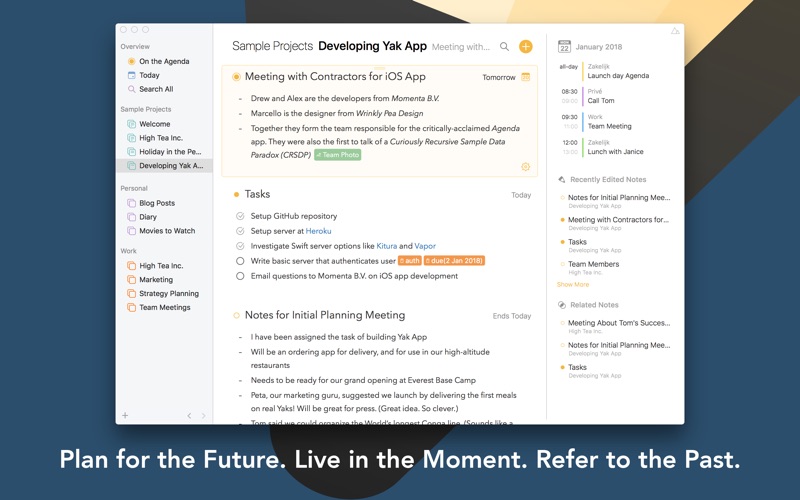
Task: Click the orange auth tag
Action: (410, 261)
